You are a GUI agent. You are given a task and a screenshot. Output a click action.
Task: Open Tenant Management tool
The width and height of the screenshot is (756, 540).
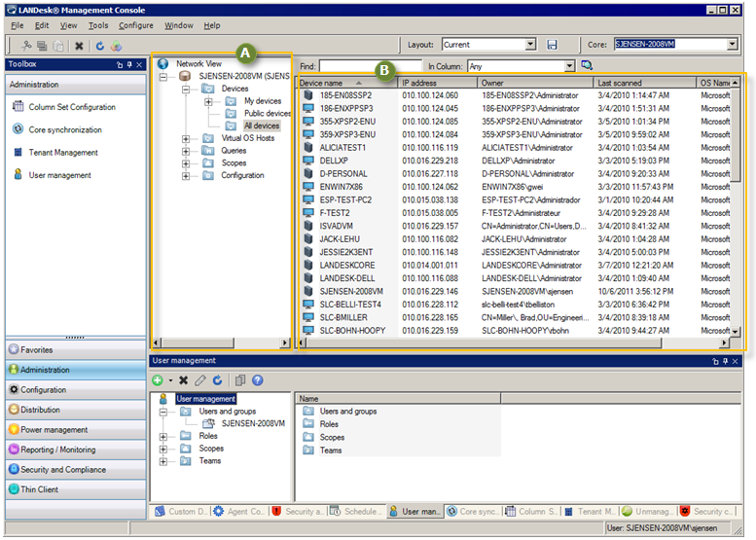[62, 152]
